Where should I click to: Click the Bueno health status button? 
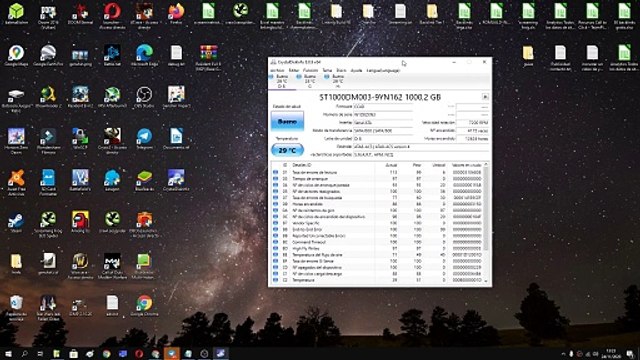287,121
